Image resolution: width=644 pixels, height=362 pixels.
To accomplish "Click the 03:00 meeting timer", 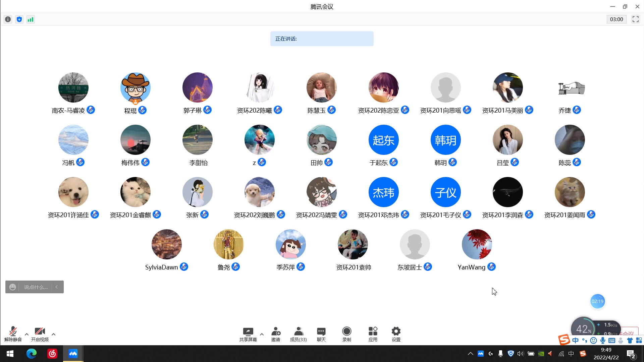I will pyautogui.click(x=616, y=19).
